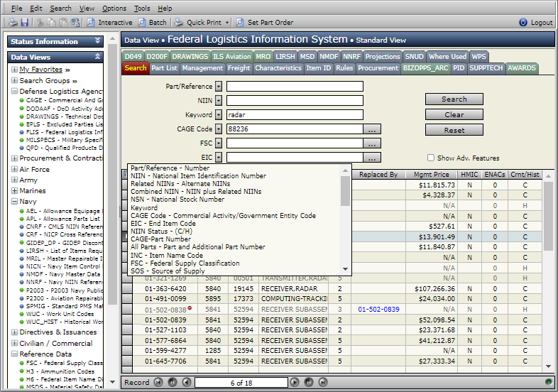Expand the Air Force node
This screenshot has width=558, height=392.
point(14,169)
